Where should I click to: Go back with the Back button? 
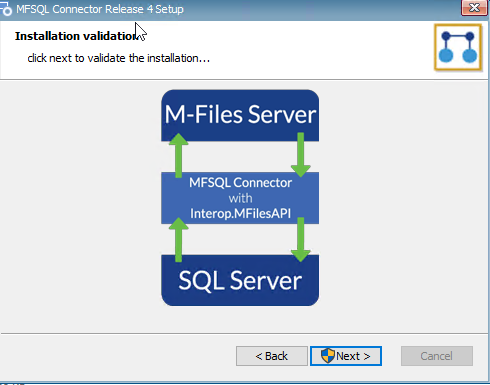click(x=272, y=356)
